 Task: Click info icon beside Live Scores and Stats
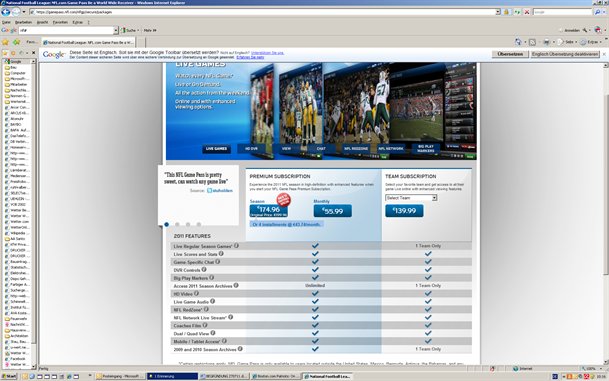[x=221, y=254]
